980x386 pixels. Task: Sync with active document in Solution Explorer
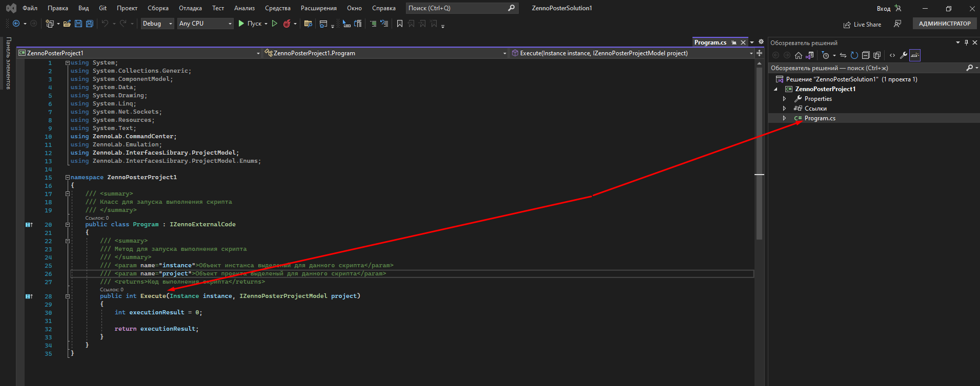point(843,55)
